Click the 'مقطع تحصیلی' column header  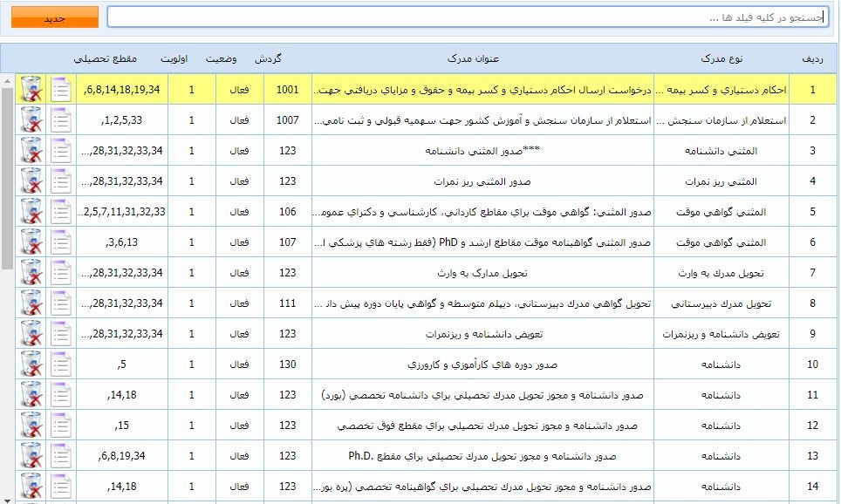(x=106, y=58)
